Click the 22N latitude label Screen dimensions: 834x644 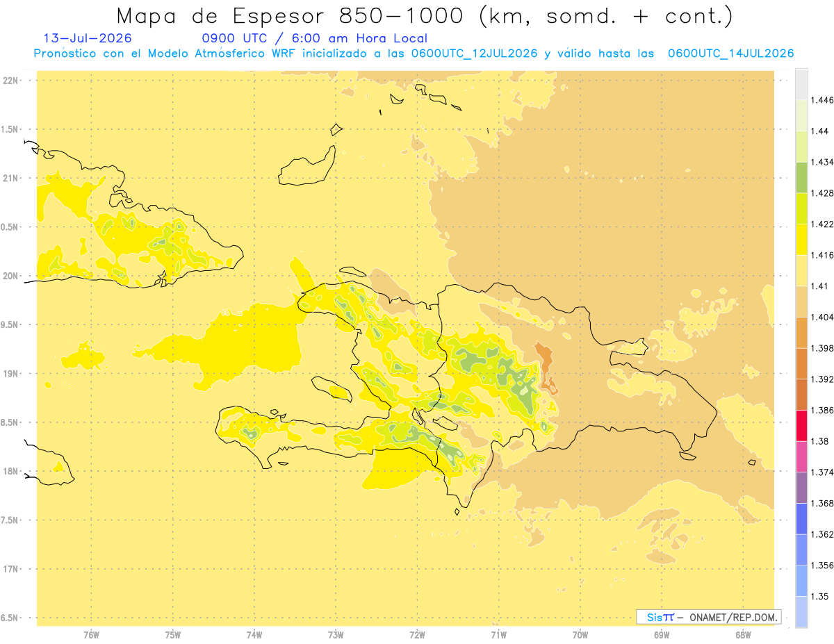pos(10,81)
